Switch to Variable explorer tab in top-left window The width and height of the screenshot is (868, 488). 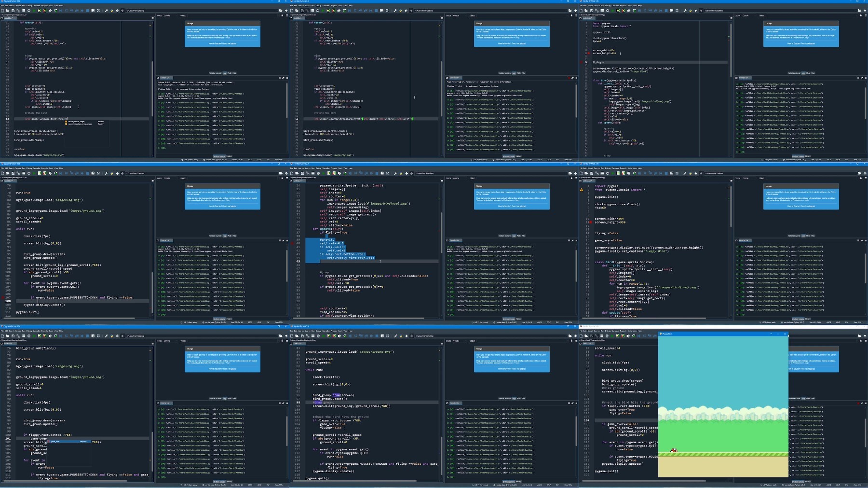click(215, 73)
